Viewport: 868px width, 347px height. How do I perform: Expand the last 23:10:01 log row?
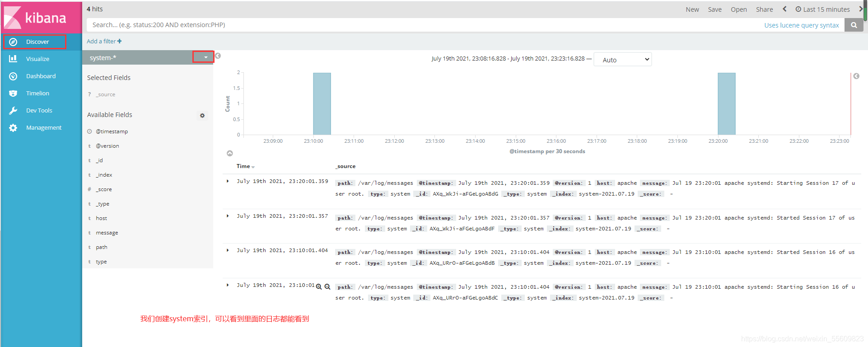[x=228, y=285]
